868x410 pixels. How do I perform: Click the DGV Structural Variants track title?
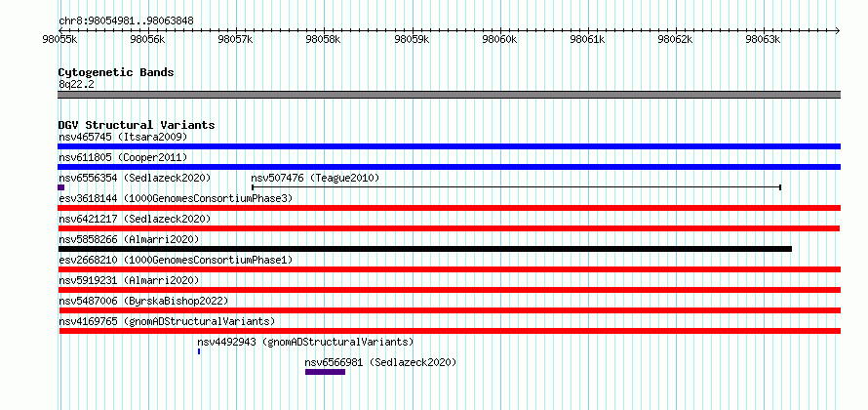pos(137,125)
